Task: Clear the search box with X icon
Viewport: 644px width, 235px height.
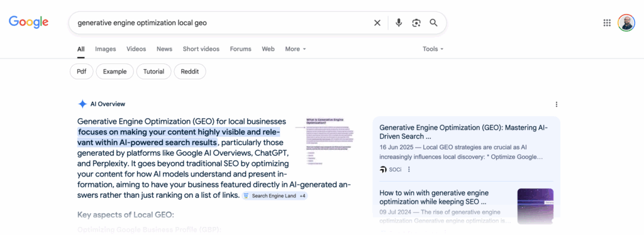Action: pyautogui.click(x=377, y=23)
